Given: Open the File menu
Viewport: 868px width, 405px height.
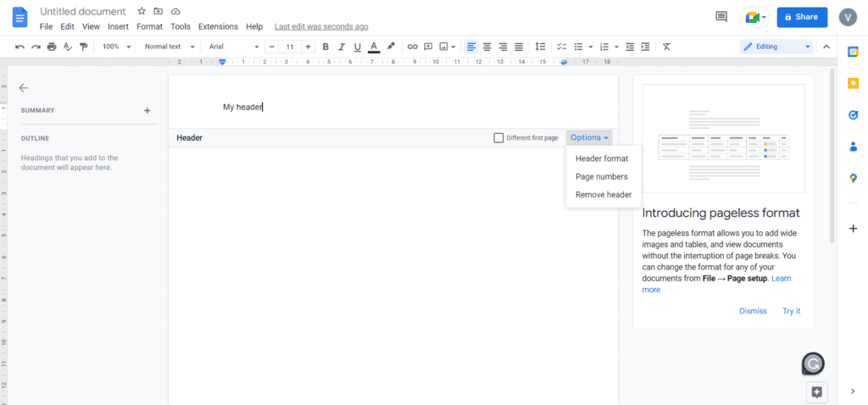Looking at the screenshot, I should coord(46,26).
